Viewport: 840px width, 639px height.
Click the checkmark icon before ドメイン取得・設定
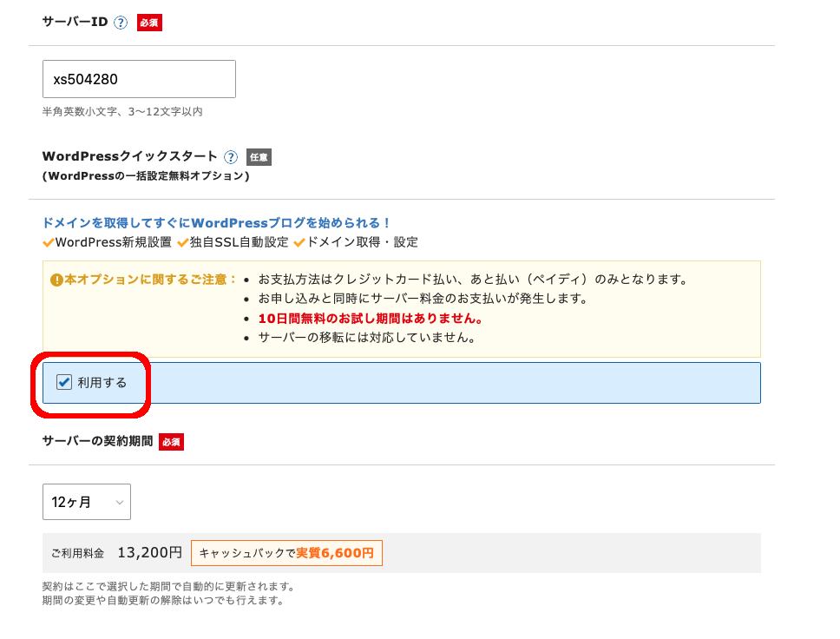coord(300,242)
